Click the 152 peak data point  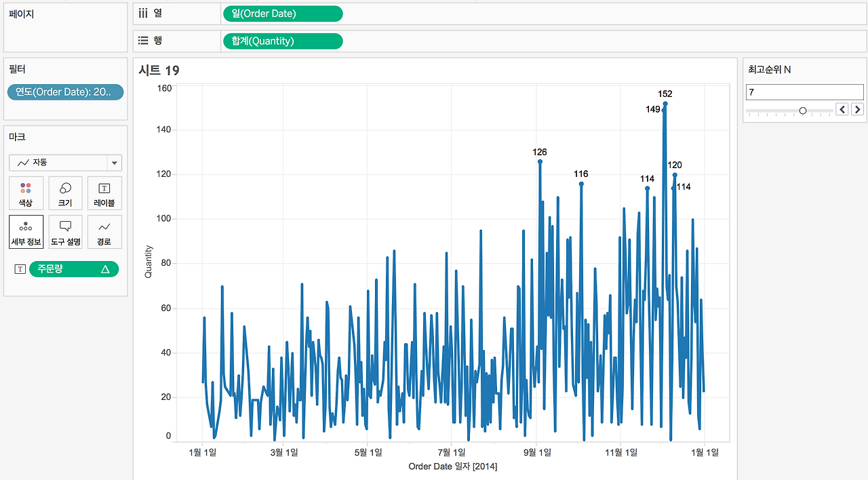665,104
